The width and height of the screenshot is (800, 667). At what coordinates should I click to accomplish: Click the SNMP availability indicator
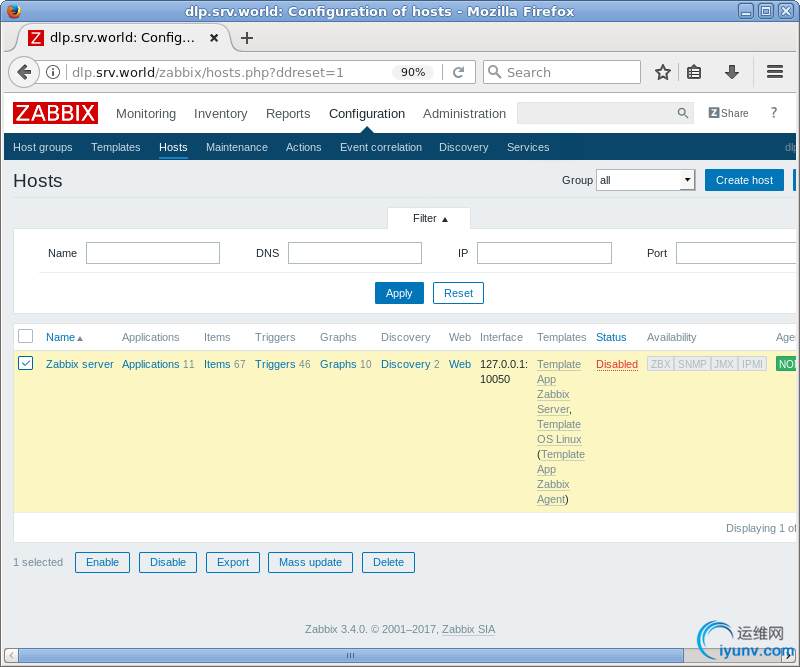tap(692, 364)
